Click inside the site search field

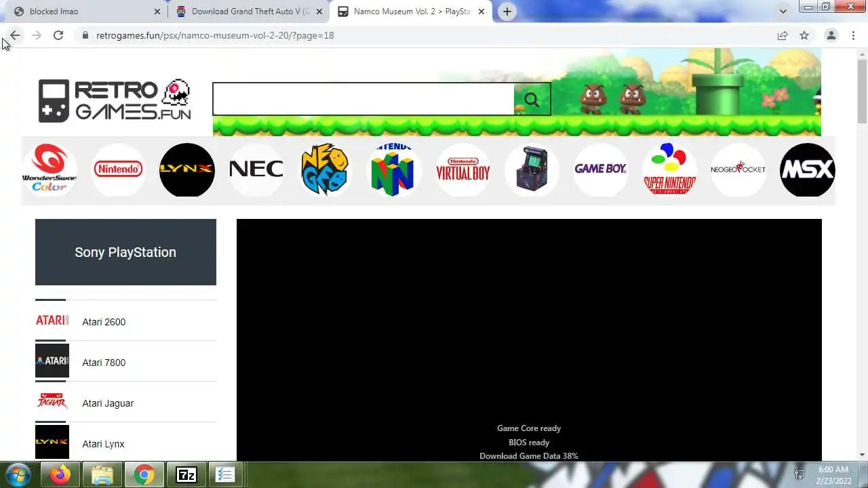point(363,100)
